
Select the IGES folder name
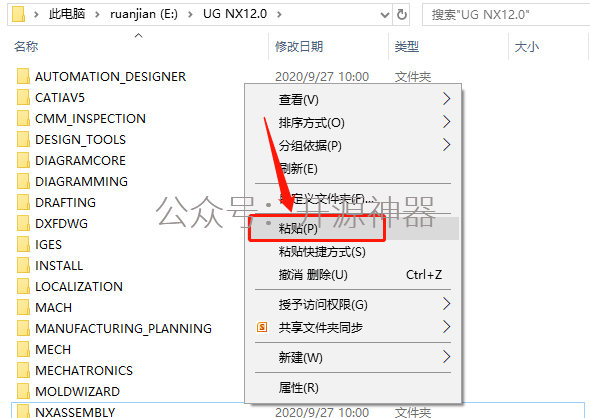[x=48, y=245]
